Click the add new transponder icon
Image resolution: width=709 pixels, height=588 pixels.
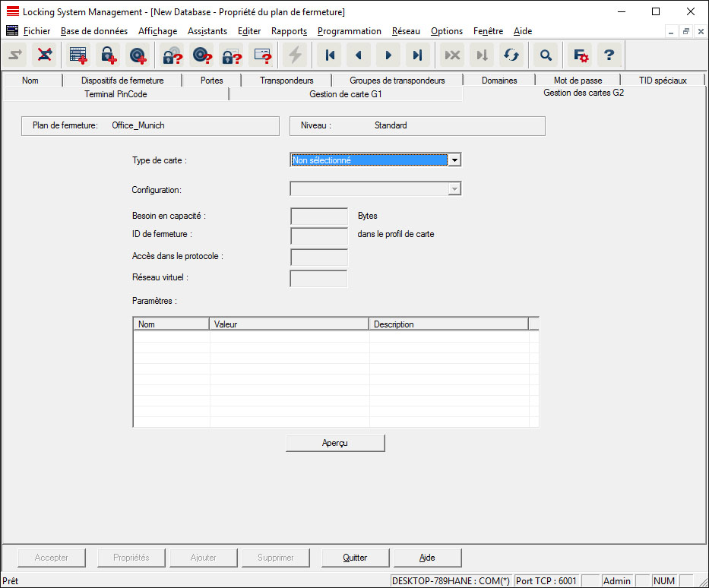pos(138,55)
